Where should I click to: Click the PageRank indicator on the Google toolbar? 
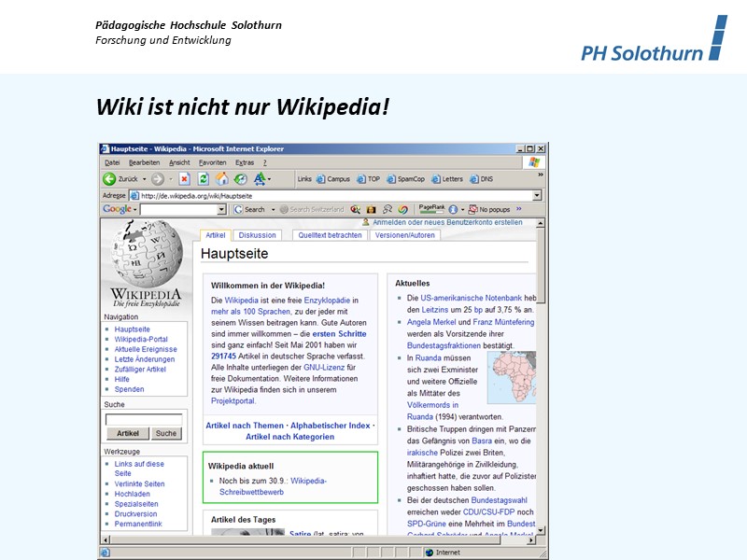tap(430, 208)
